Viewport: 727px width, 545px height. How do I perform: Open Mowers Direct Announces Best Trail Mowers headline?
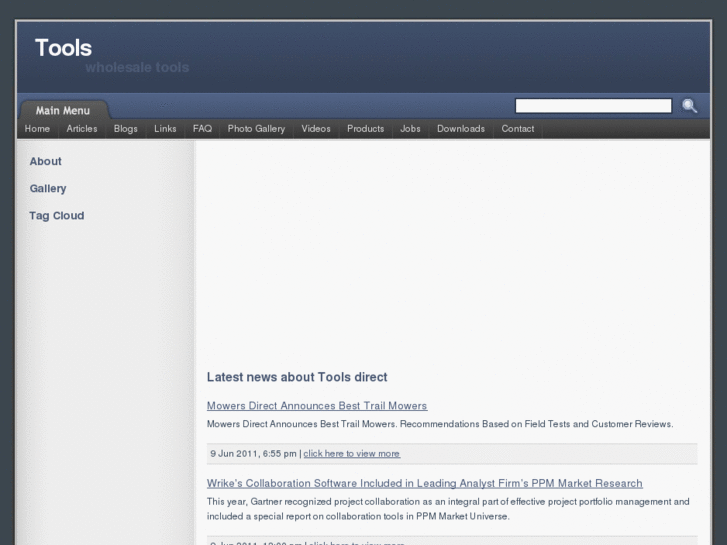[x=317, y=406]
